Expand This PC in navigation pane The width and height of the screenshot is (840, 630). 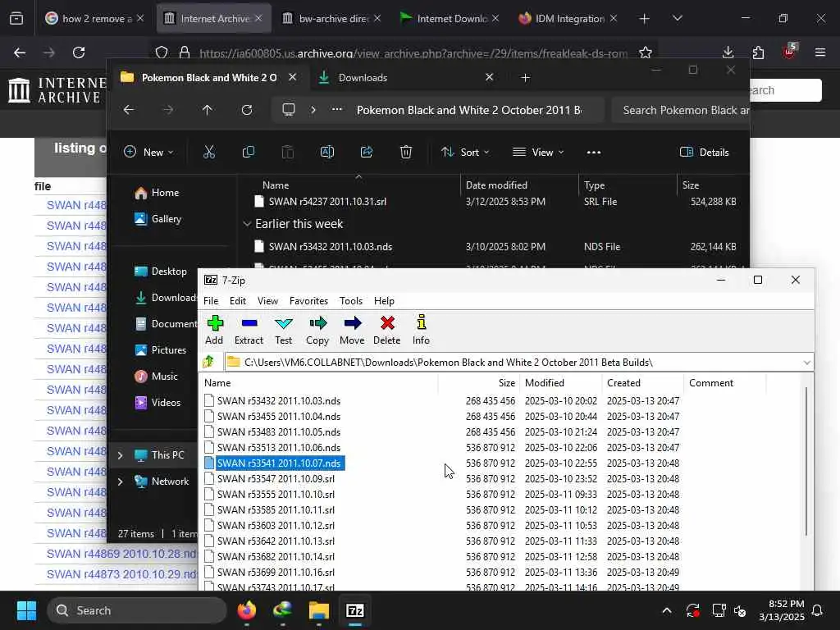click(120, 455)
